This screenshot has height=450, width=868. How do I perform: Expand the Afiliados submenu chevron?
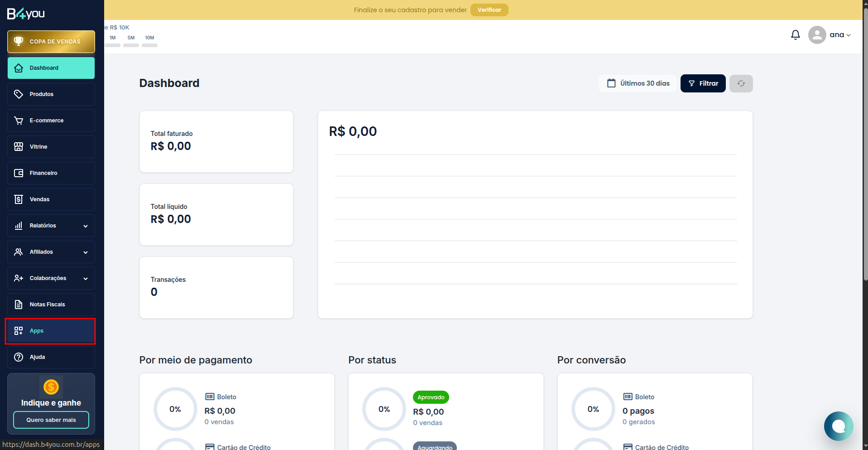coord(86,252)
